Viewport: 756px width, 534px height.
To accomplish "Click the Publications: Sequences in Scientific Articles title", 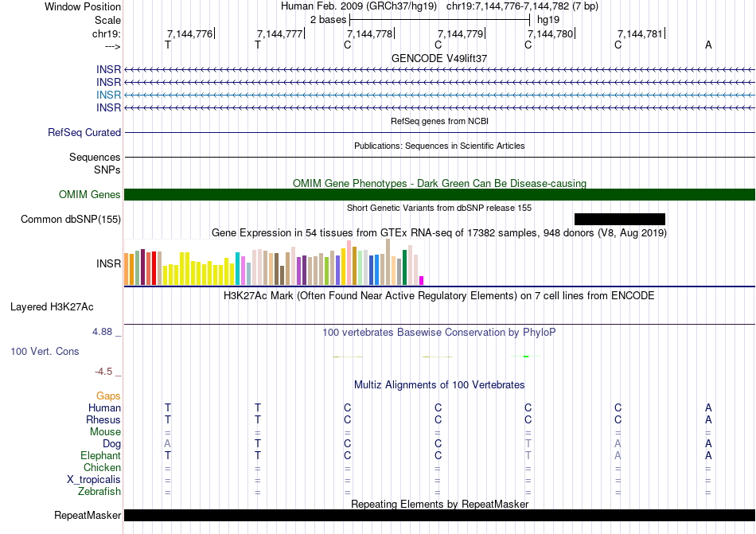I will [x=439, y=146].
